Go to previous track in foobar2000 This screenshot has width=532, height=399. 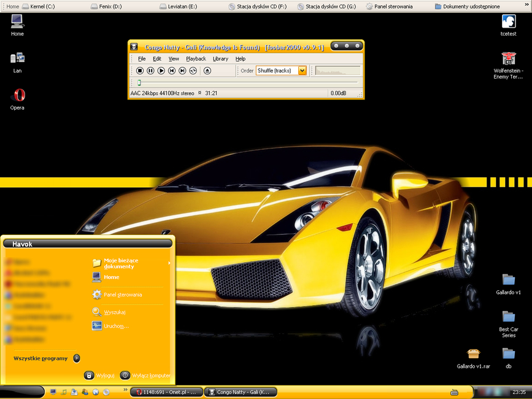172,71
